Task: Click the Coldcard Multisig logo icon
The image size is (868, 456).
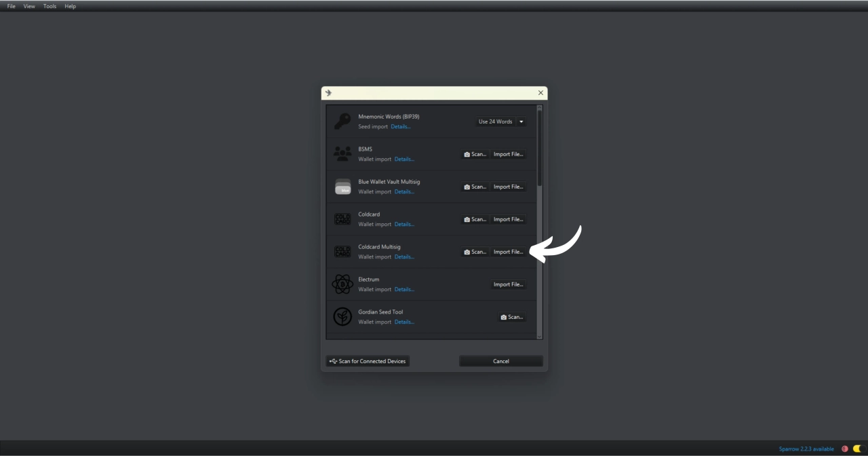Action: (342, 252)
